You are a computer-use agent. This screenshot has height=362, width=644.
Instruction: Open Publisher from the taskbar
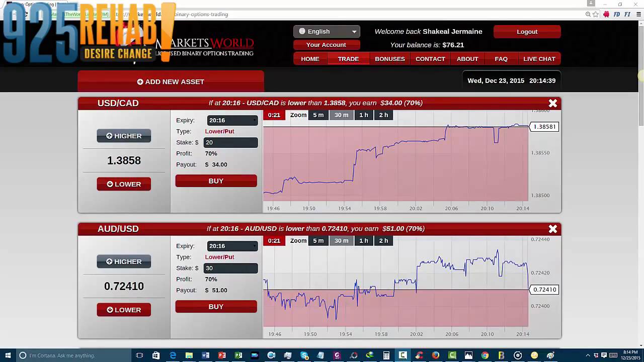(238, 355)
